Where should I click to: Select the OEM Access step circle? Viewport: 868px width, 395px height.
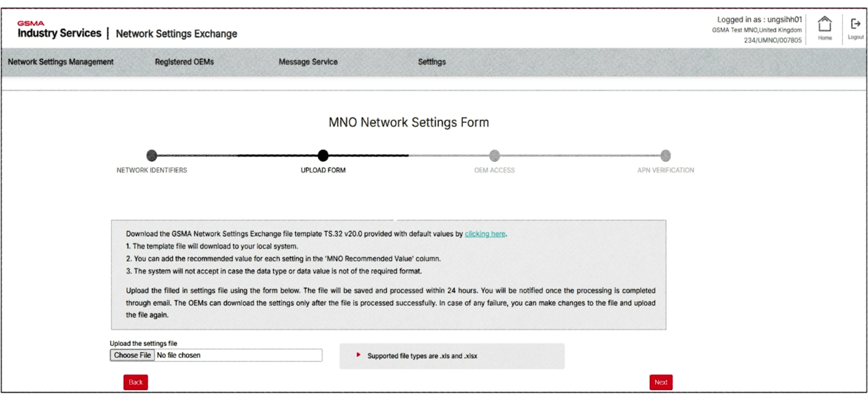click(494, 155)
